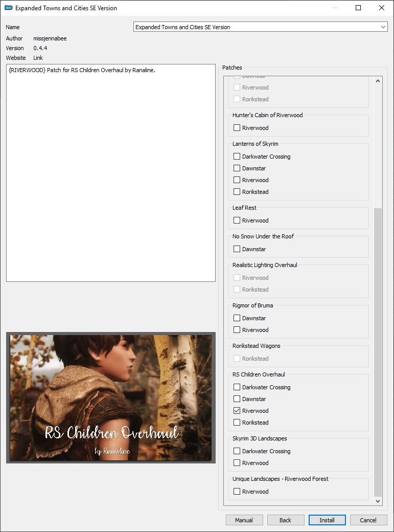Click the Rorikstead Wagons group label
The height and width of the screenshot is (532, 394).
click(x=256, y=346)
